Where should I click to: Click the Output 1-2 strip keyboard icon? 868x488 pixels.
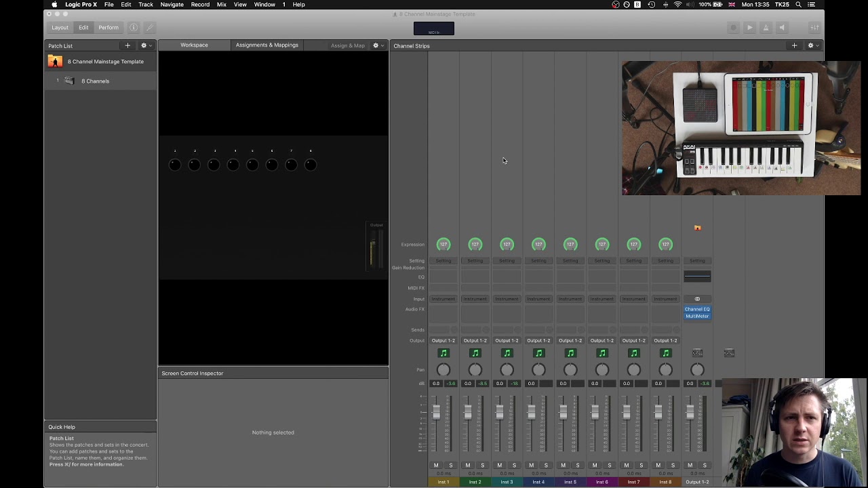[697, 353]
